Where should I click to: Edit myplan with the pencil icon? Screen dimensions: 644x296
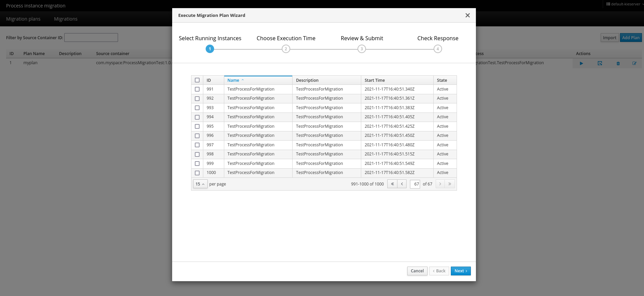pos(634,63)
